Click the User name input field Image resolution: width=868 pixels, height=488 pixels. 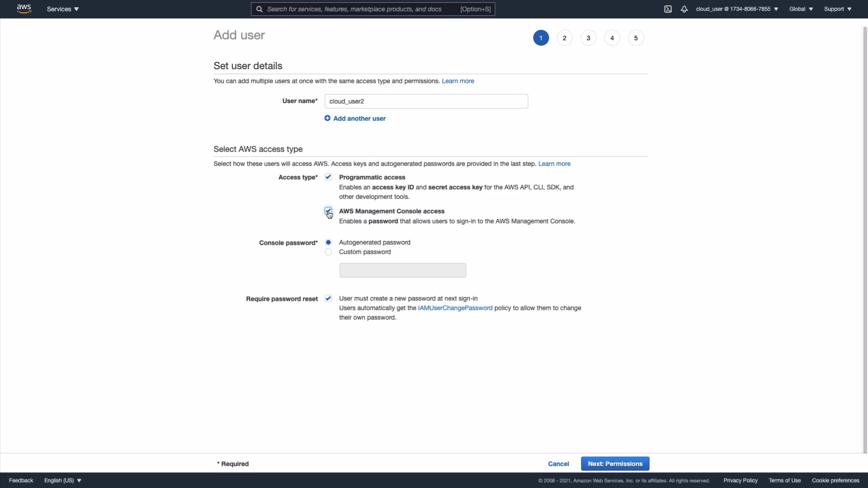(426, 101)
